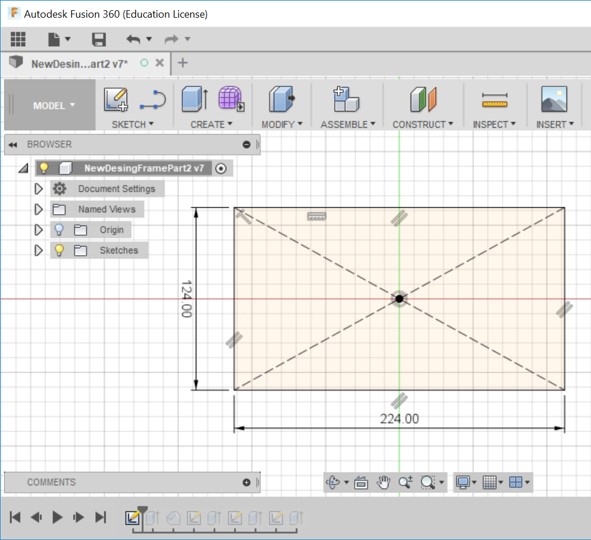Activate the Measure ruler icon
This screenshot has height=540, width=591.
pos(494,100)
